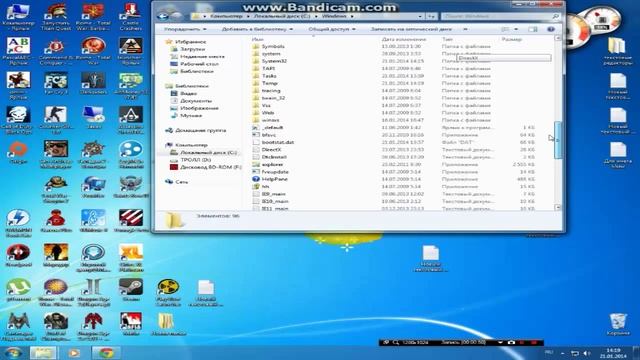Select the HelpPane application file
The height and width of the screenshot is (360, 640).
(274, 179)
